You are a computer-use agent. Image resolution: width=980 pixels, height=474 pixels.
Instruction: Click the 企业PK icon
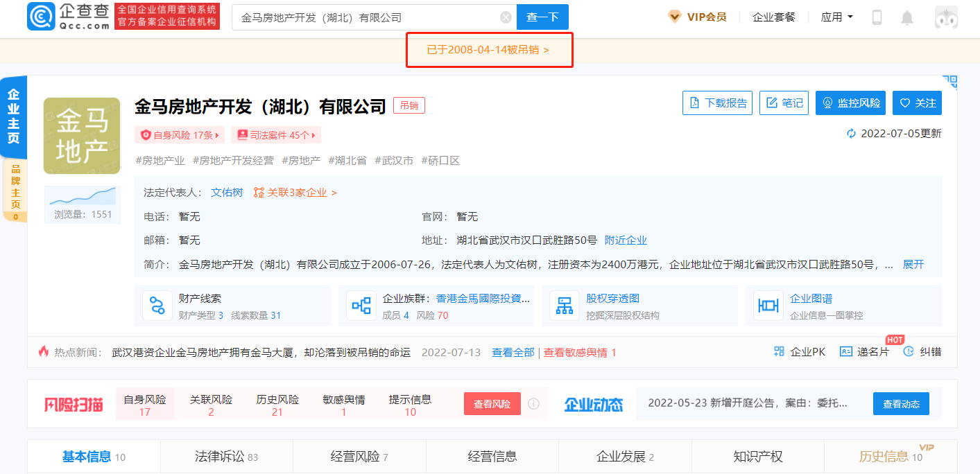pos(779,352)
